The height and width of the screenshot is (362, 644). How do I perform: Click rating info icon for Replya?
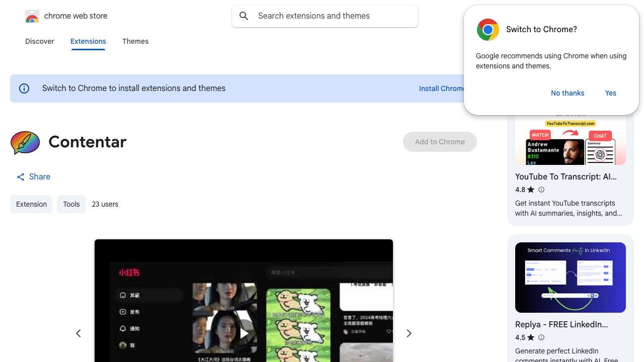541,337
